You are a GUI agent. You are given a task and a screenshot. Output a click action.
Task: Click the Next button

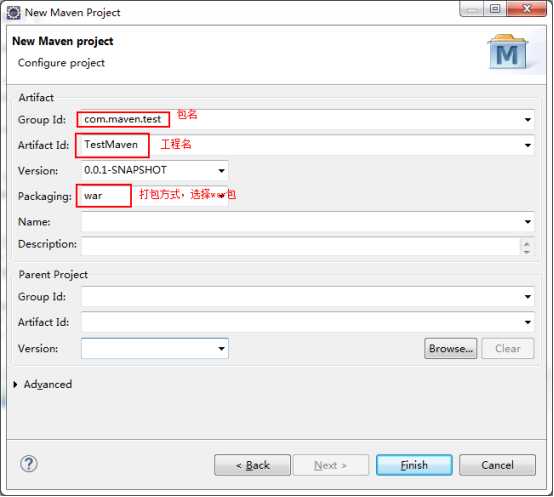[331, 465]
